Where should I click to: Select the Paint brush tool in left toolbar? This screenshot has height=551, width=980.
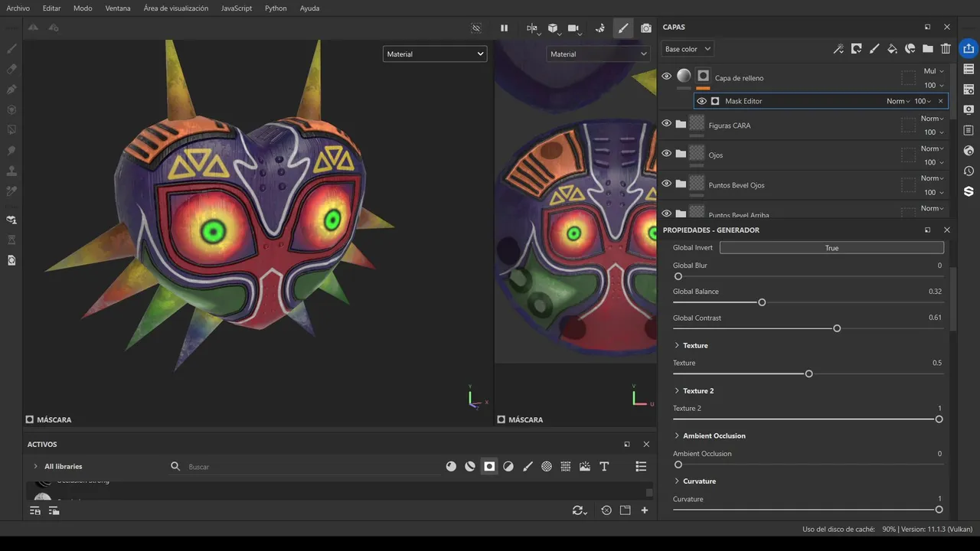point(11,48)
